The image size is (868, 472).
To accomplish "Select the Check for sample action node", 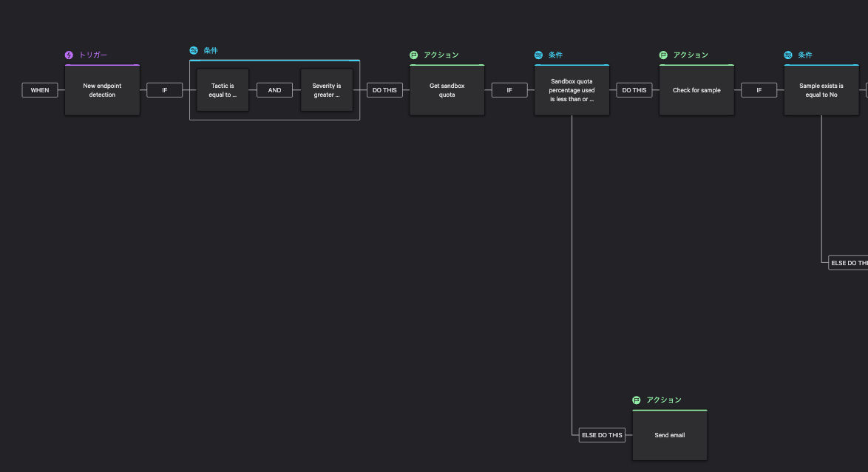I will (696, 90).
